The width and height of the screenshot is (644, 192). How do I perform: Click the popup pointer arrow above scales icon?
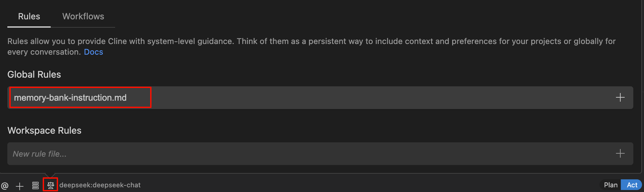(50, 175)
